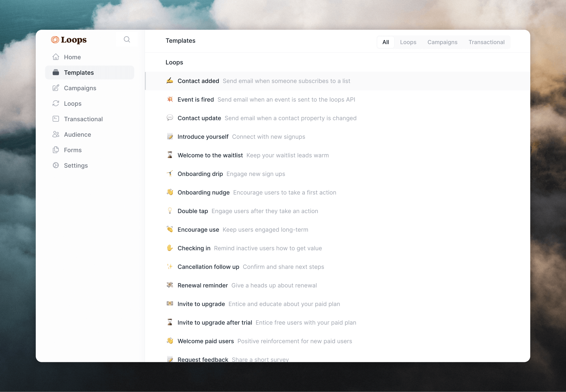Open Forms in the sidebar
Screen dimensions: 566x392
pyautogui.click(x=90, y=150)
